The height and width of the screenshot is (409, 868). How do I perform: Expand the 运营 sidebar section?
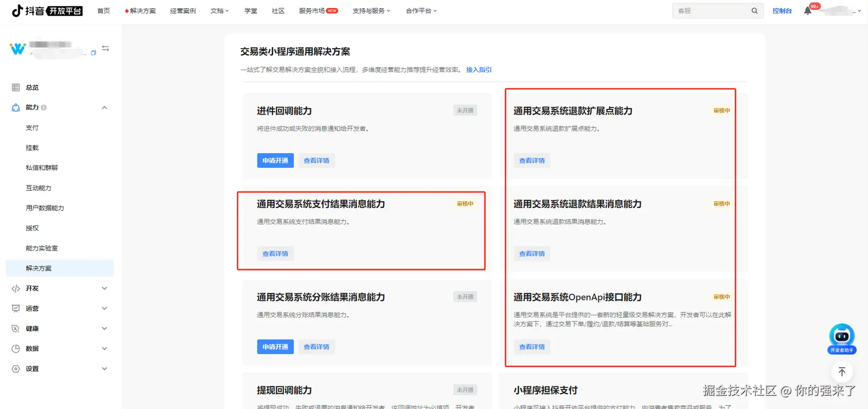(104, 308)
